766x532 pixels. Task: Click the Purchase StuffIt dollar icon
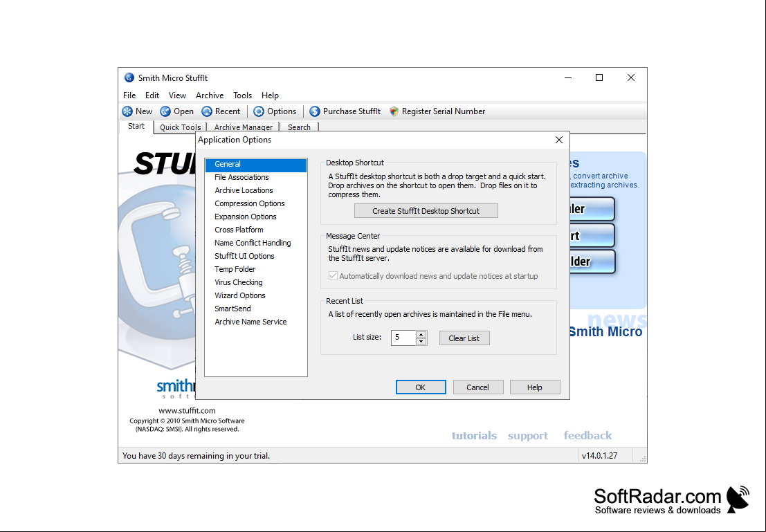point(315,111)
